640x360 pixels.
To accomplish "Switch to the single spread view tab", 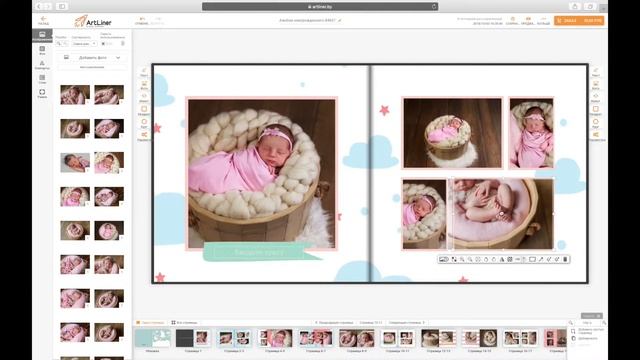I will click(151, 322).
